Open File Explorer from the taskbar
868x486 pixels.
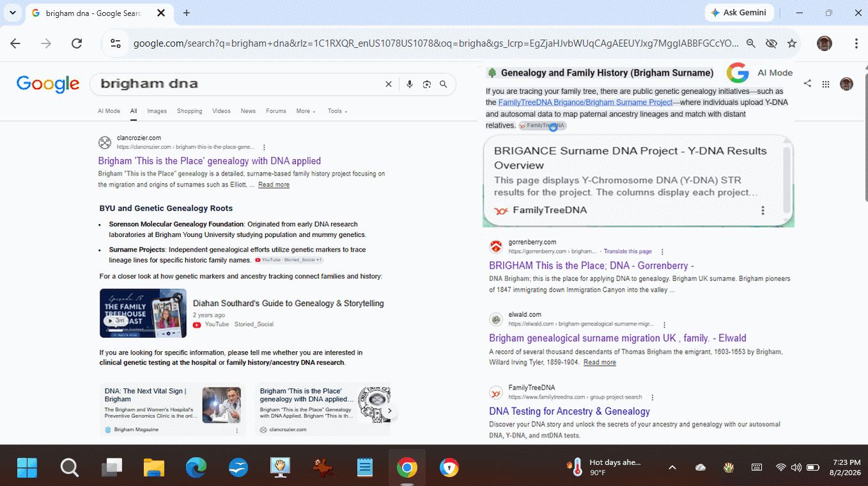pos(154,468)
